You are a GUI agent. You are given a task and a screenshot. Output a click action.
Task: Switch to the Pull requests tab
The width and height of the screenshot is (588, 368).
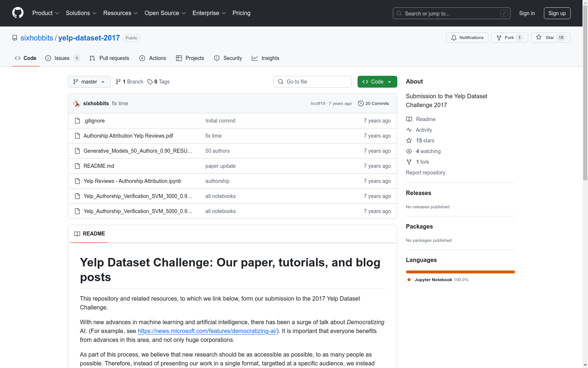click(110, 58)
